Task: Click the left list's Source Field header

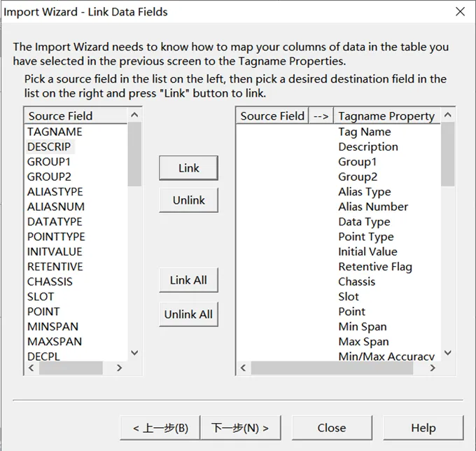Action: click(76, 116)
